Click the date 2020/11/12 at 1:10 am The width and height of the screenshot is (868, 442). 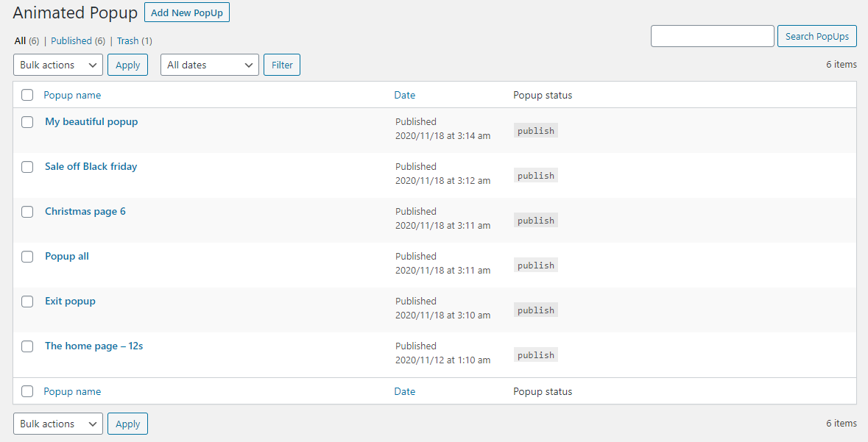[x=443, y=360]
